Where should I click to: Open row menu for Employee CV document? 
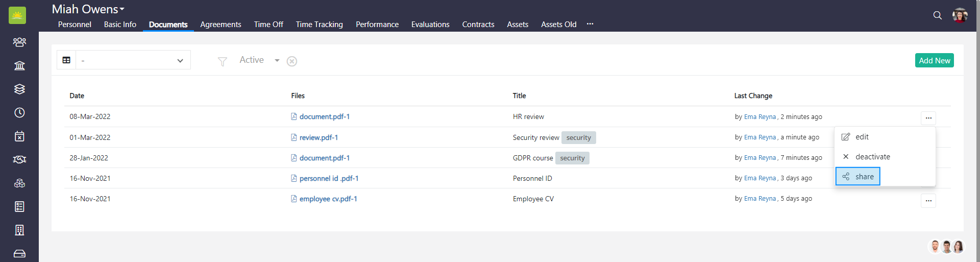coord(928,201)
